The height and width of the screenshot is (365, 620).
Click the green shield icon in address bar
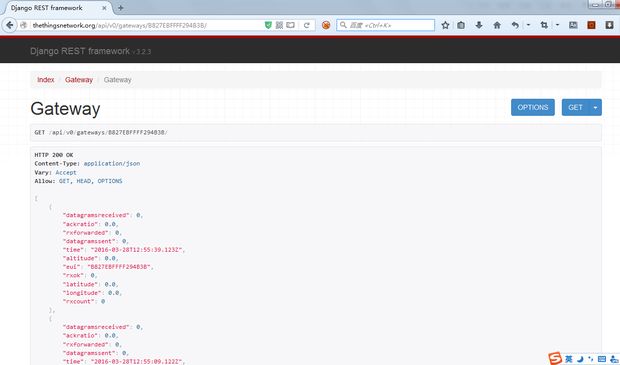click(268, 25)
